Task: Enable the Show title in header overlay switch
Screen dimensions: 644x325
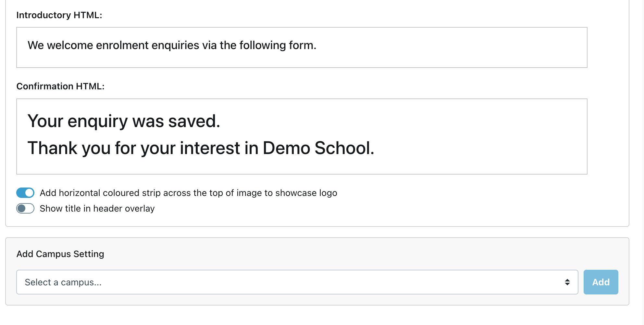Action: click(x=25, y=208)
